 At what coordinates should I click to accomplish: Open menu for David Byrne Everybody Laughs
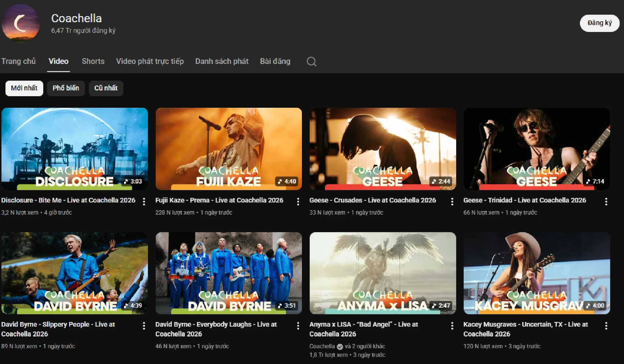coord(298,326)
